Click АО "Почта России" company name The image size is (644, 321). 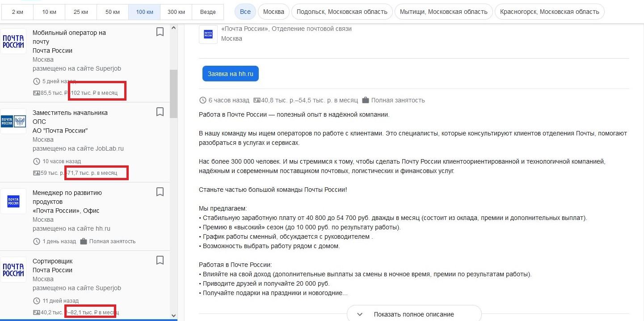click(x=60, y=131)
